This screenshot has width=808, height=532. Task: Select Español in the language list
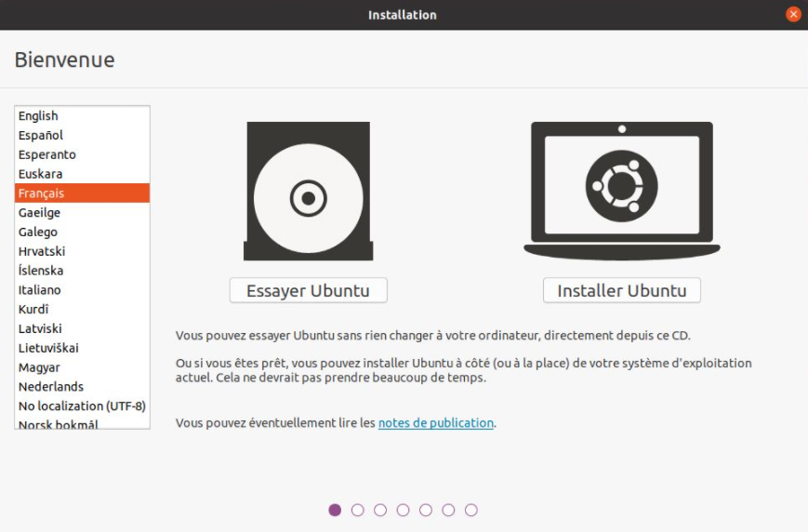coord(82,135)
